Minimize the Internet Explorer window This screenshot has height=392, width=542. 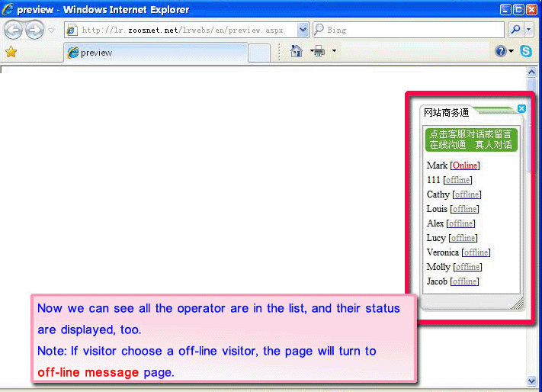click(x=505, y=9)
